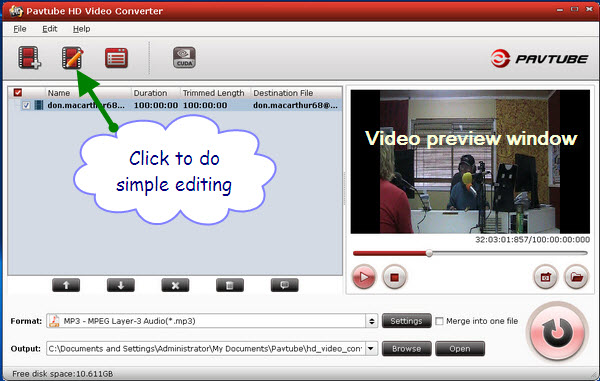Open the File menu
Viewport: 600px width, 381px height.
(20, 29)
